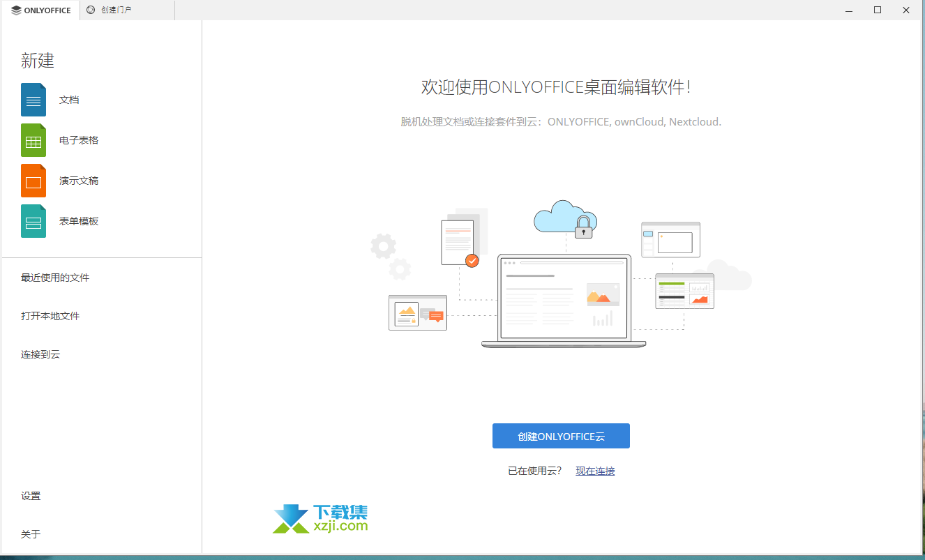925x560 pixels.
Task: Create a new 表单模板
Action: click(79, 221)
